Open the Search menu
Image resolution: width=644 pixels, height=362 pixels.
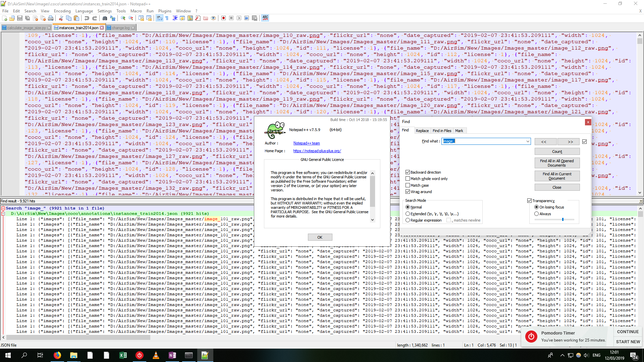30,11
